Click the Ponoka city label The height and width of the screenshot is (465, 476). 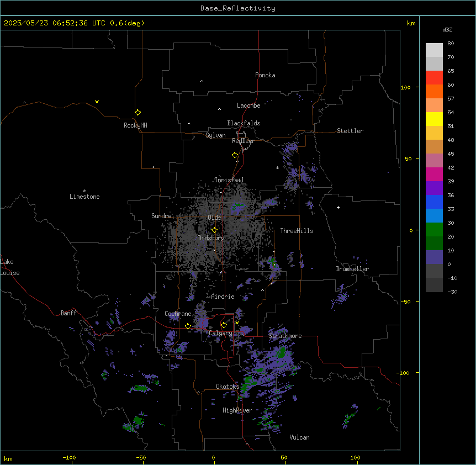[265, 75]
